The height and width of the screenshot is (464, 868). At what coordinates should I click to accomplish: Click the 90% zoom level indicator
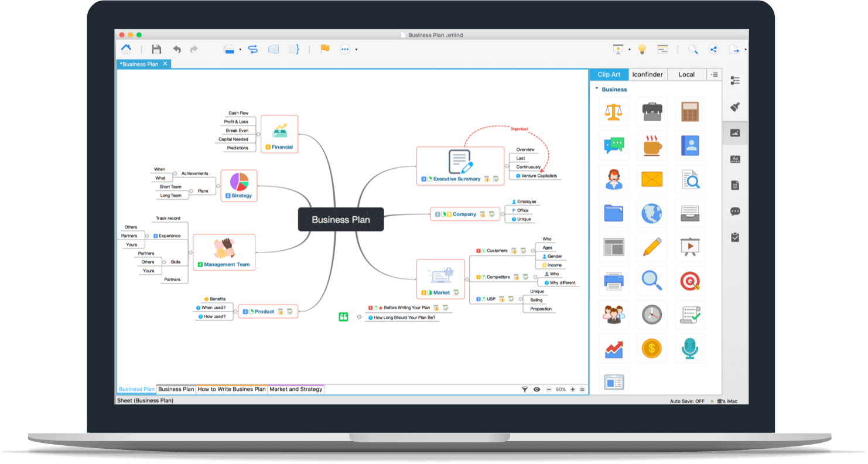[x=561, y=389]
